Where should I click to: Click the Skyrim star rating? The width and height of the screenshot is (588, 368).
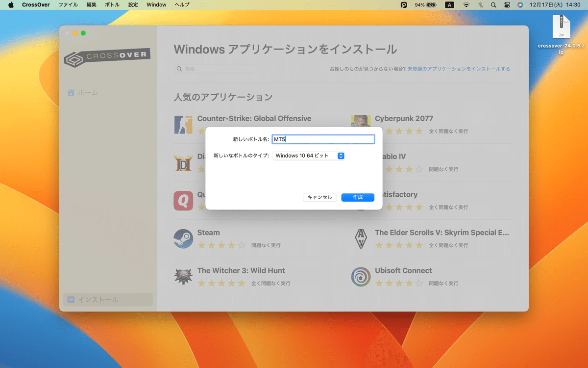point(398,245)
